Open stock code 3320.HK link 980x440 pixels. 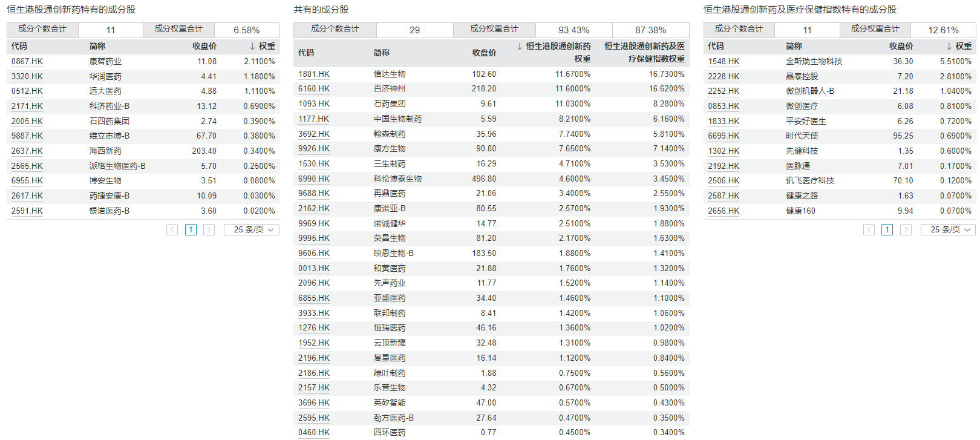click(x=27, y=77)
